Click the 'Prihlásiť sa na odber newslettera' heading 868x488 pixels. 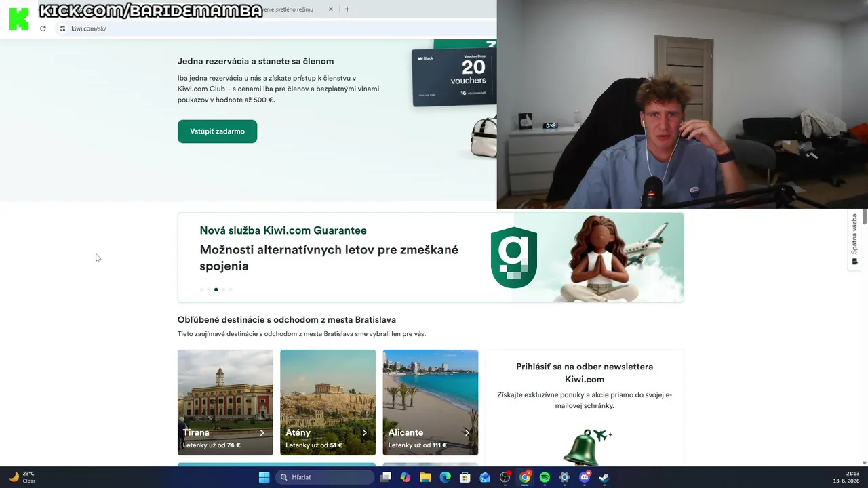[585, 373]
